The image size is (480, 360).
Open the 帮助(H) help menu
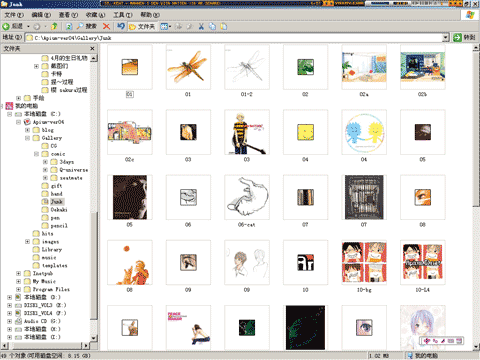coord(150,15)
